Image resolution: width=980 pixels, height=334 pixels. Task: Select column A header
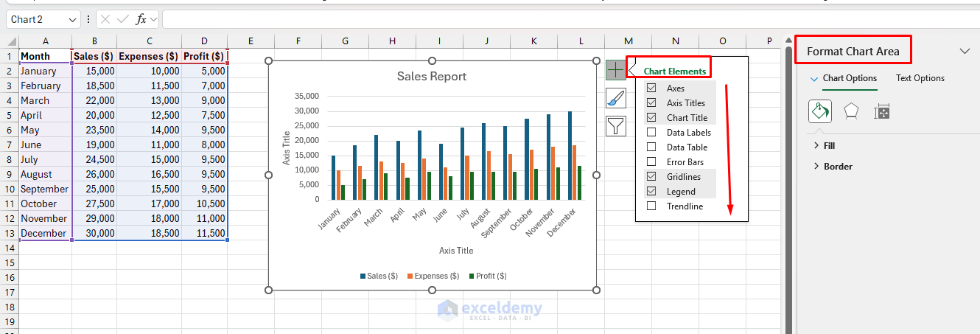pos(45,41)
